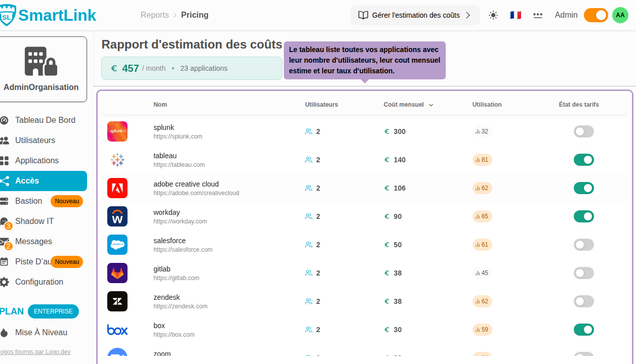Viewport: 636px width, 364px height.
Task: Open the French flag language selector
Action: click(515, 15)
